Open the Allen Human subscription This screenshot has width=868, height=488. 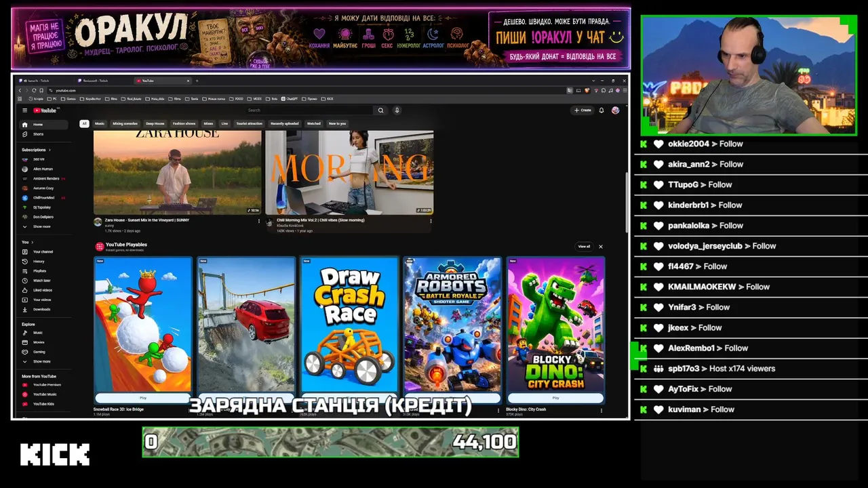45,169
